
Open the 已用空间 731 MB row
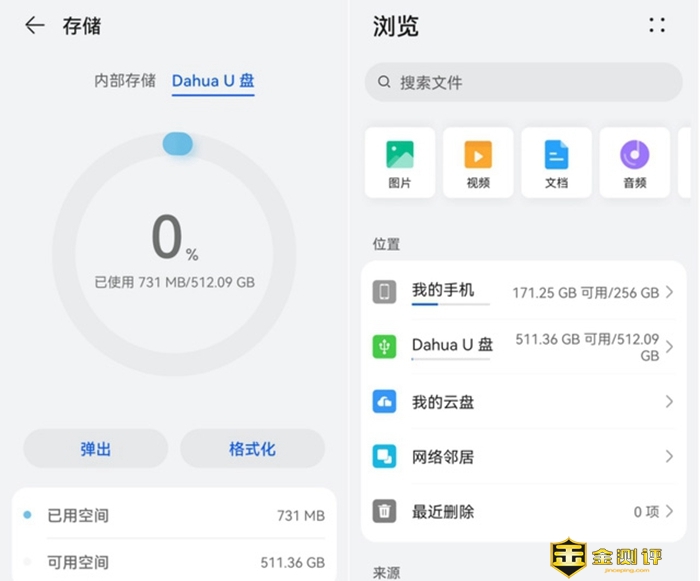pos(174,516)
